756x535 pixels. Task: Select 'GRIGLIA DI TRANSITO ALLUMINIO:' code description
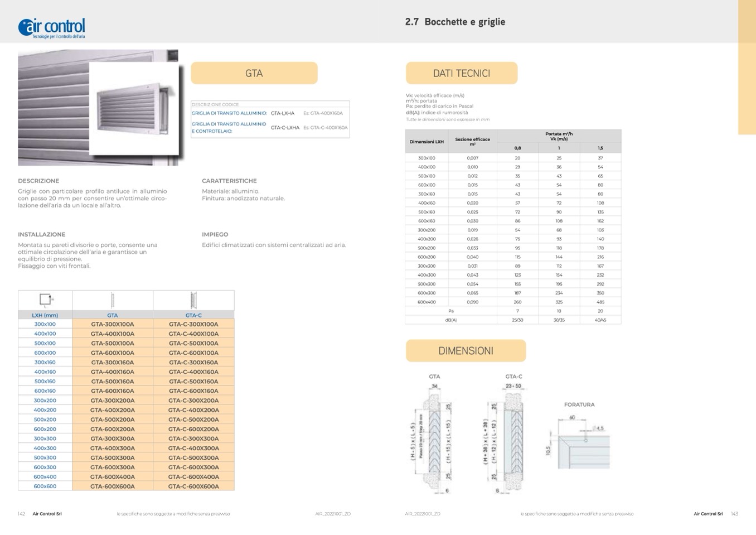point(229,113)
